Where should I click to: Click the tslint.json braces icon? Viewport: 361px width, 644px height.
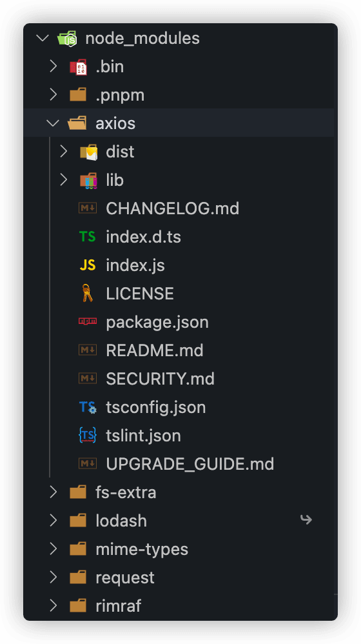tap(88, 436)
